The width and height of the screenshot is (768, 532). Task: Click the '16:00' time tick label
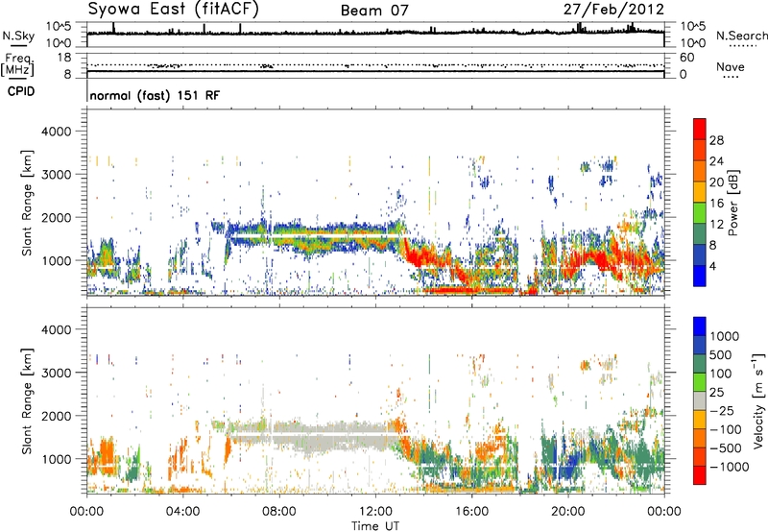[x=471, y=512]
